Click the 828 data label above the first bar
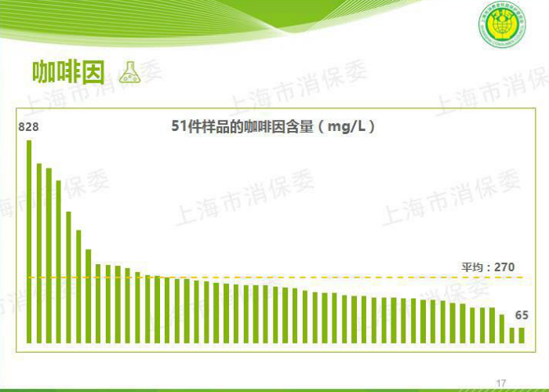 [x=28, y=127]
